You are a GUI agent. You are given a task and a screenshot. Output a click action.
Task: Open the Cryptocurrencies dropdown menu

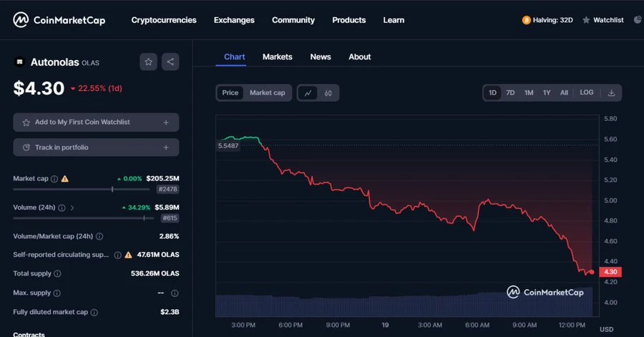pyautogui.click(x=164, y=20)
